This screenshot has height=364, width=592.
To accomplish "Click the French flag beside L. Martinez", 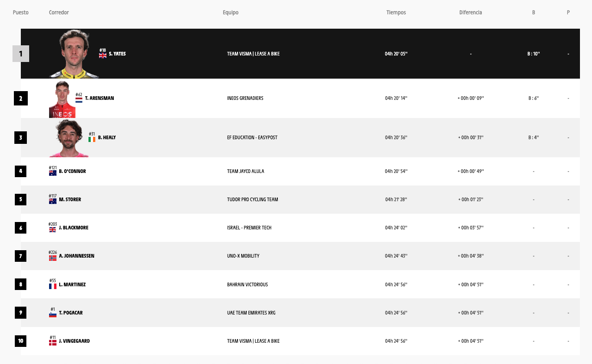I will (x=53, y=286).
